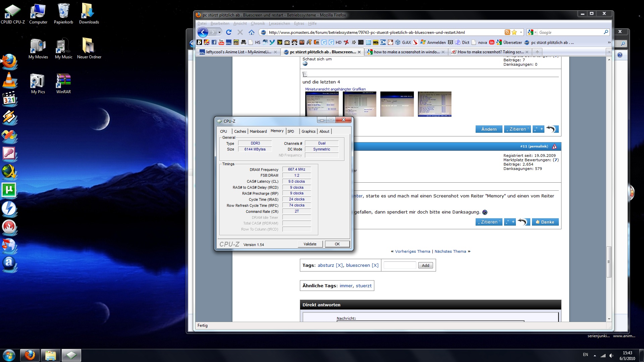Open the Übersetzer bookmark

tap(509, 42)
